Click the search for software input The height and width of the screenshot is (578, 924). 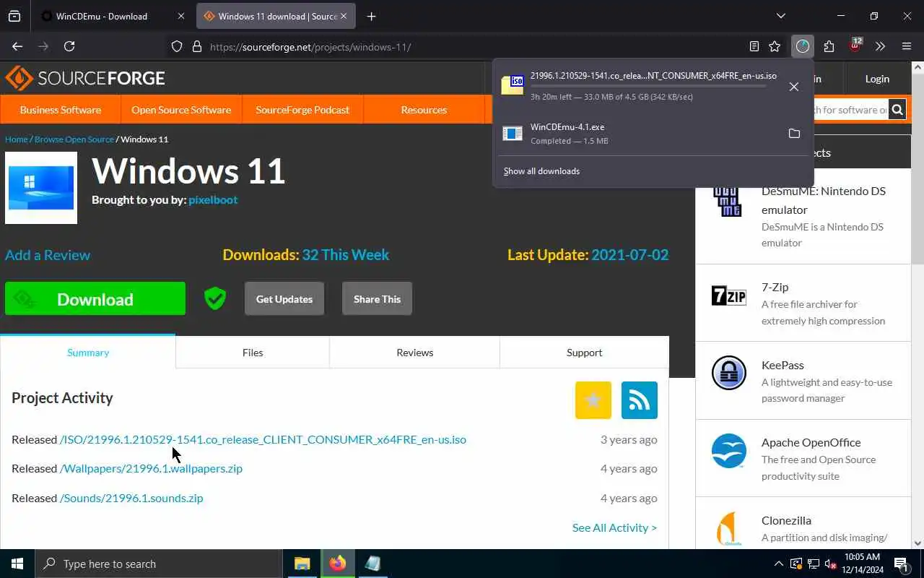click(850, 110)
